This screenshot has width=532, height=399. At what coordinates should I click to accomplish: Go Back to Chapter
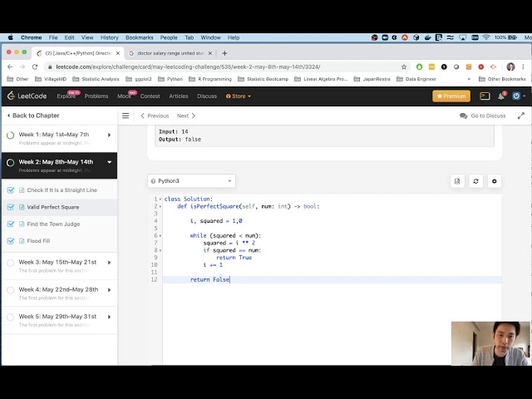33,116
